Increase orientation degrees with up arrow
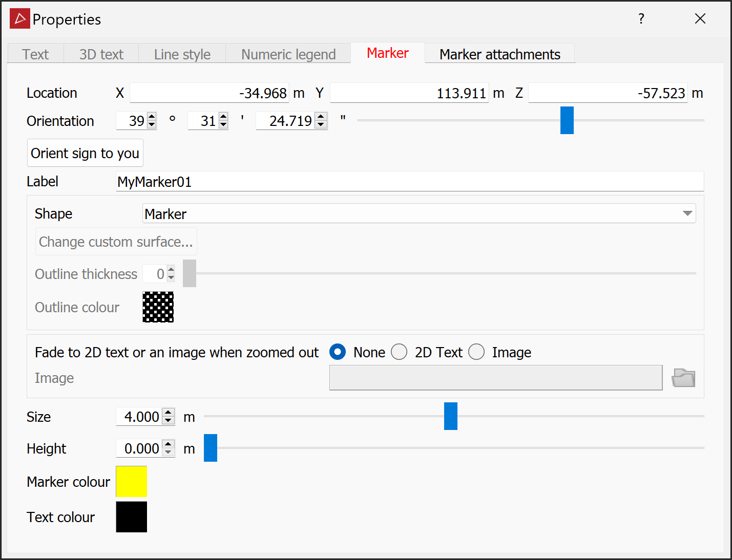Viewport: 732px width, 560px height. [152, 117]
